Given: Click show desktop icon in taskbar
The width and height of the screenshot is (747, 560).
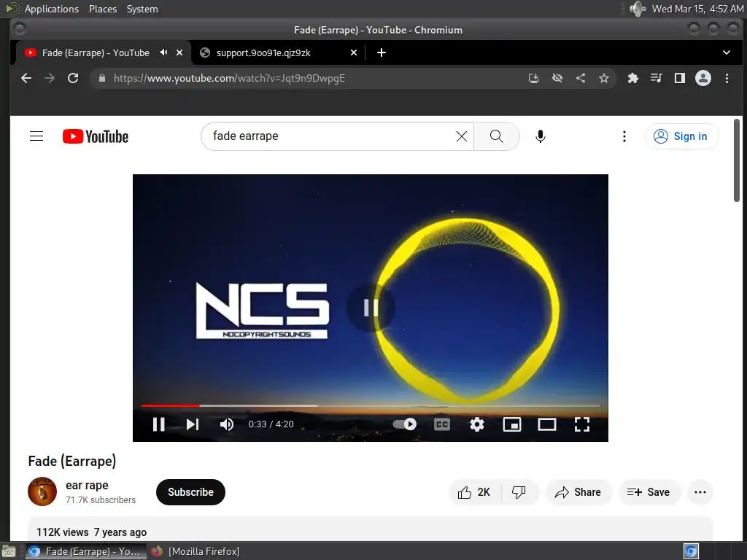Looking at the screenshot, I should pyautogui.click(x=9, y=552).
